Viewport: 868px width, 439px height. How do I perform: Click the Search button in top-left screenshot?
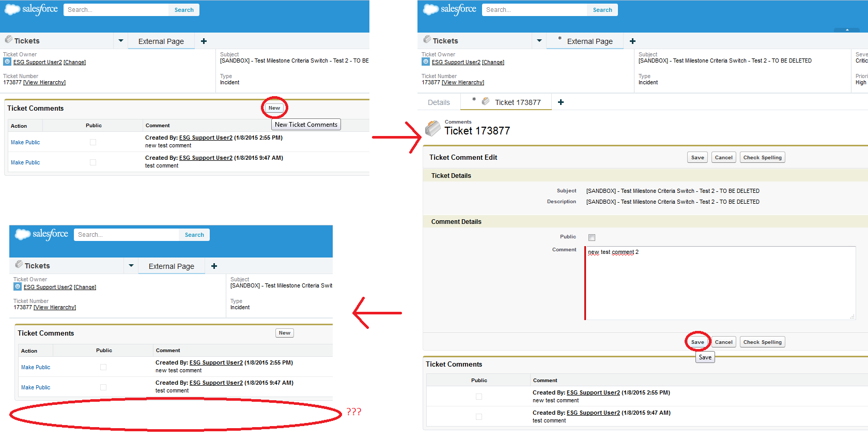coord(184,10)
